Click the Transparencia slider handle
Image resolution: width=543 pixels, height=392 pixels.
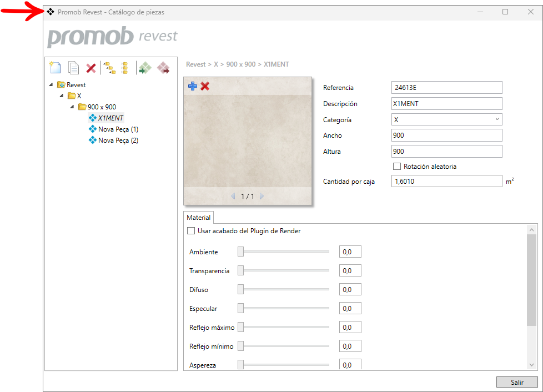click(x=241, y=271)
